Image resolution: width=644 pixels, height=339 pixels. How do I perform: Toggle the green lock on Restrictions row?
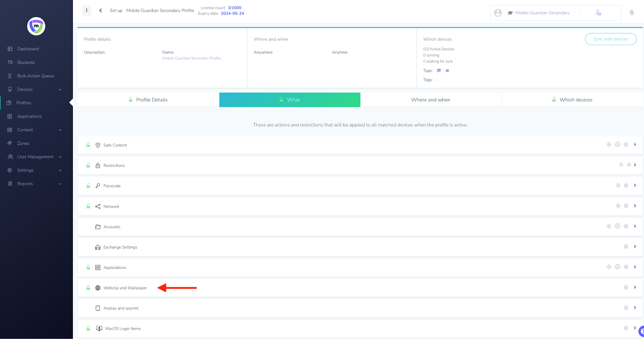pyautogui.click(x=88, y=165)
